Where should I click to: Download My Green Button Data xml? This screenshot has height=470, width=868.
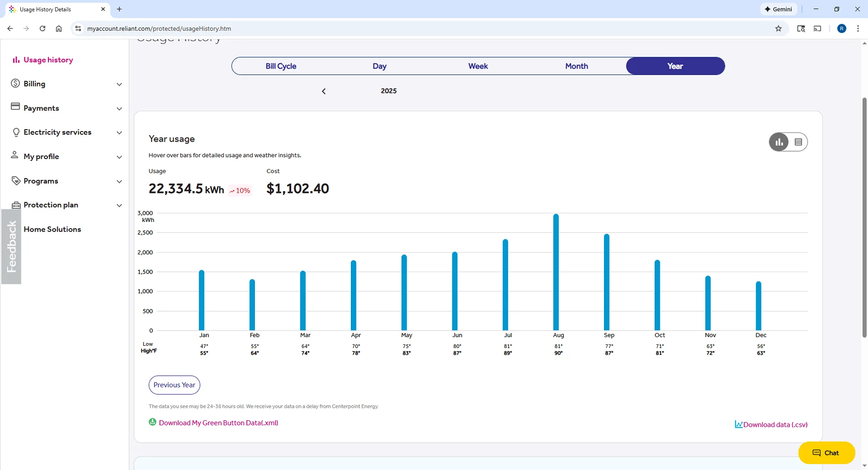[218, 423]
